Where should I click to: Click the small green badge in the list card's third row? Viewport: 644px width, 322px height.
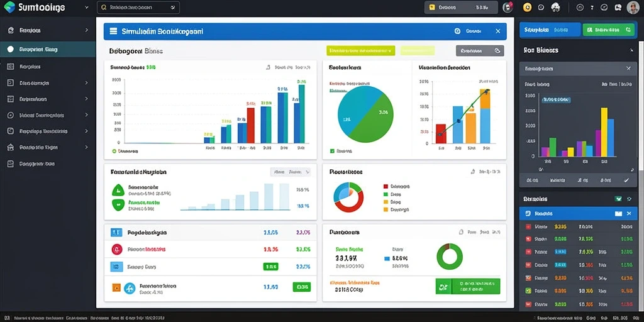[x=270, y=267]
